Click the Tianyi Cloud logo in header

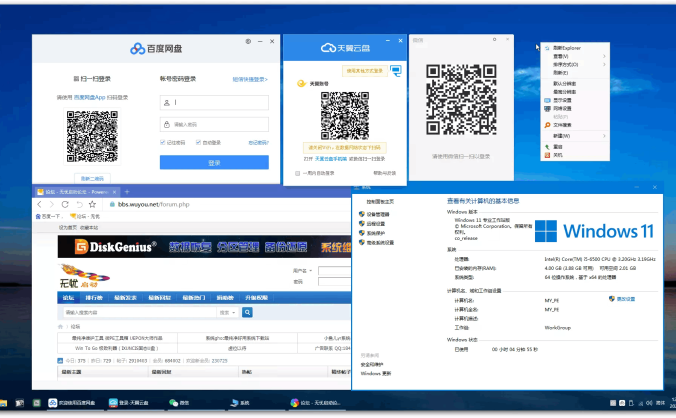[x=345, y=48]
